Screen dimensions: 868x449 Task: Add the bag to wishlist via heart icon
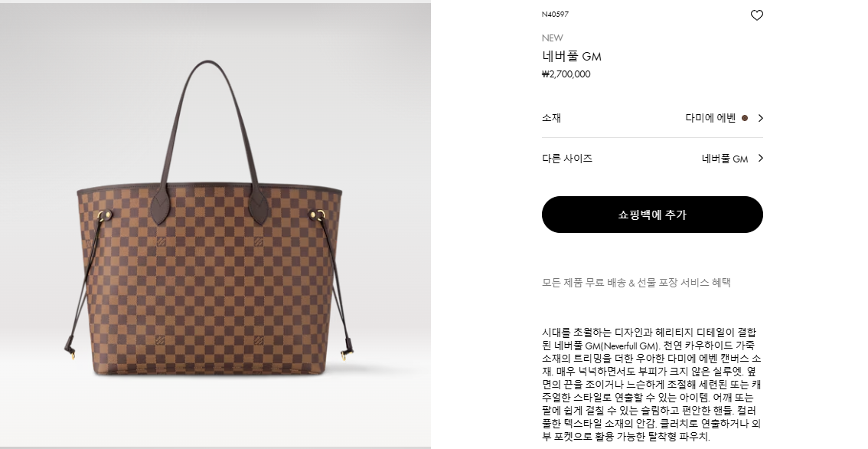coord(756,15)
